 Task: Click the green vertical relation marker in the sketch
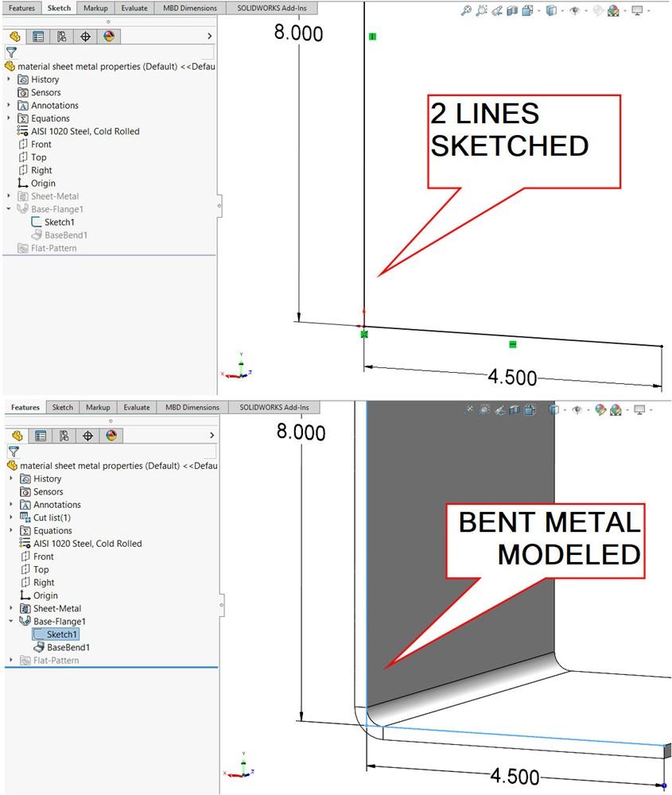pos(372,37)
